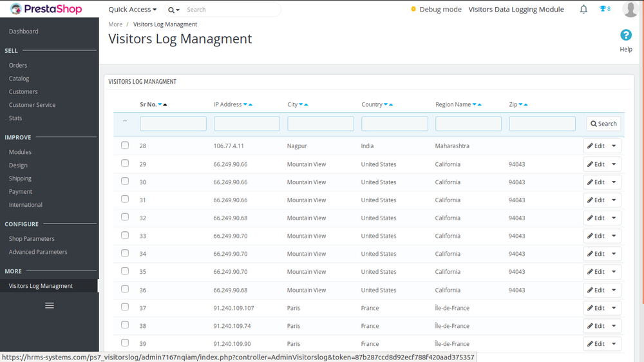Viewport: 644px width, 362px height.
Task: Tick the checkbox for row 37
Action: pyautogui.click(x=125, y=307)
